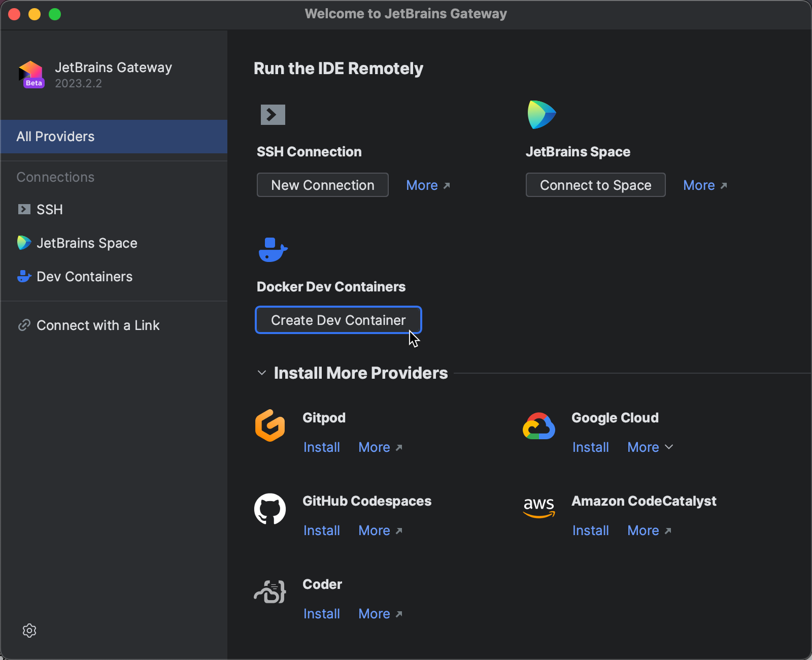Screen dimensions: 812x660
Task: Open settings via the gear icon
Action: click(29, 631)
